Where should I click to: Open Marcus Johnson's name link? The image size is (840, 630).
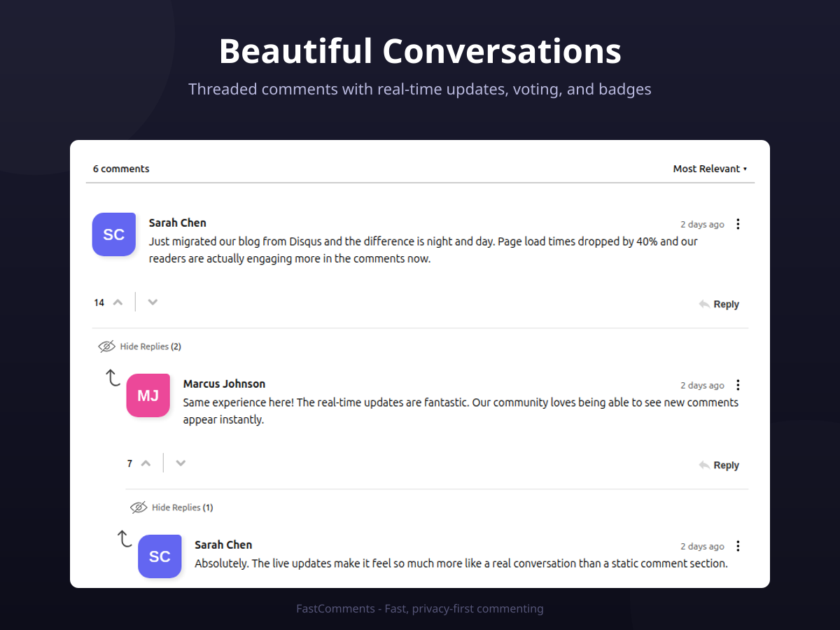[x=224, y=384]
